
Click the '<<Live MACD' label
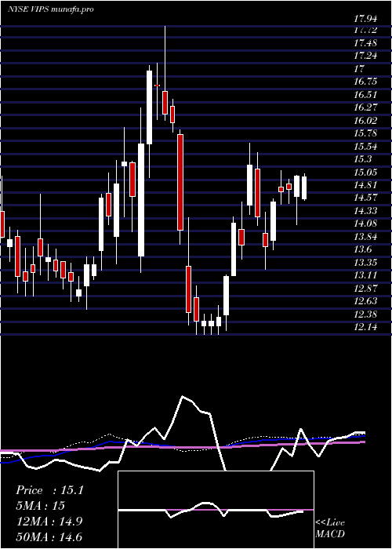click(x=330, y=529)
